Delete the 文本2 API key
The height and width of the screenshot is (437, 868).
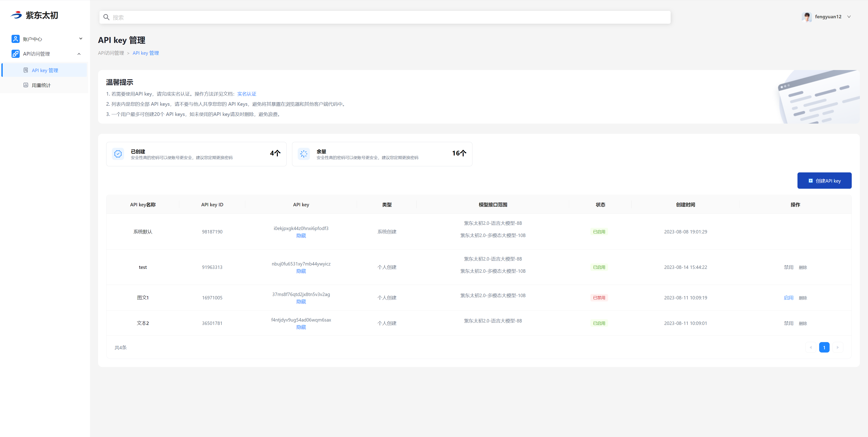click(x=803, y=323)
